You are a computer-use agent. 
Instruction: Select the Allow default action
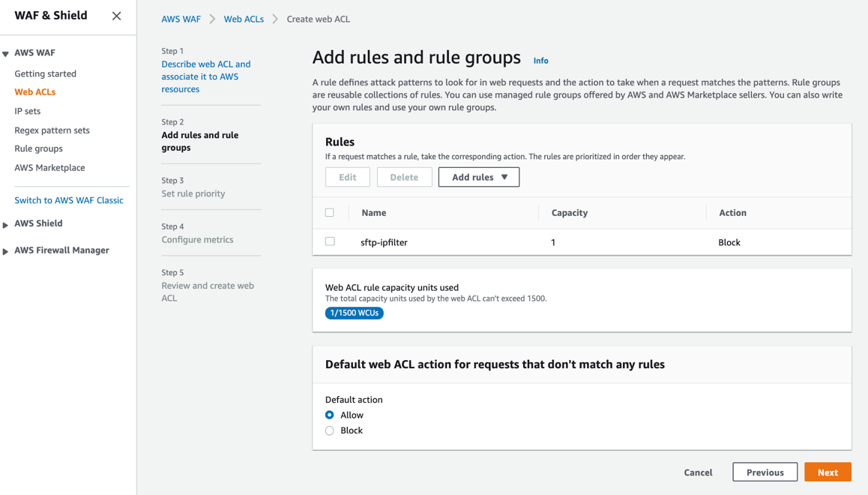[329, 415]
